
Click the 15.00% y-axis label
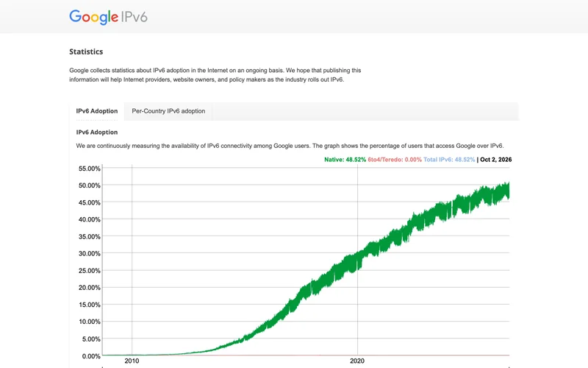89,305
